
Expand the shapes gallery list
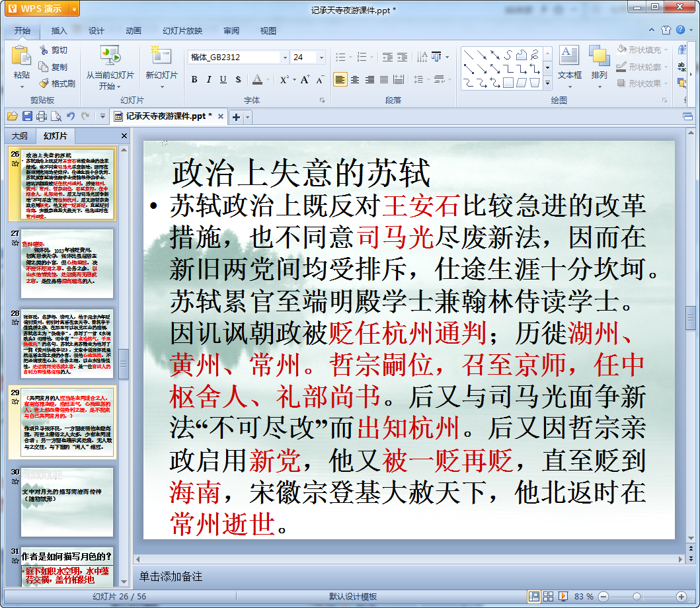548,83
